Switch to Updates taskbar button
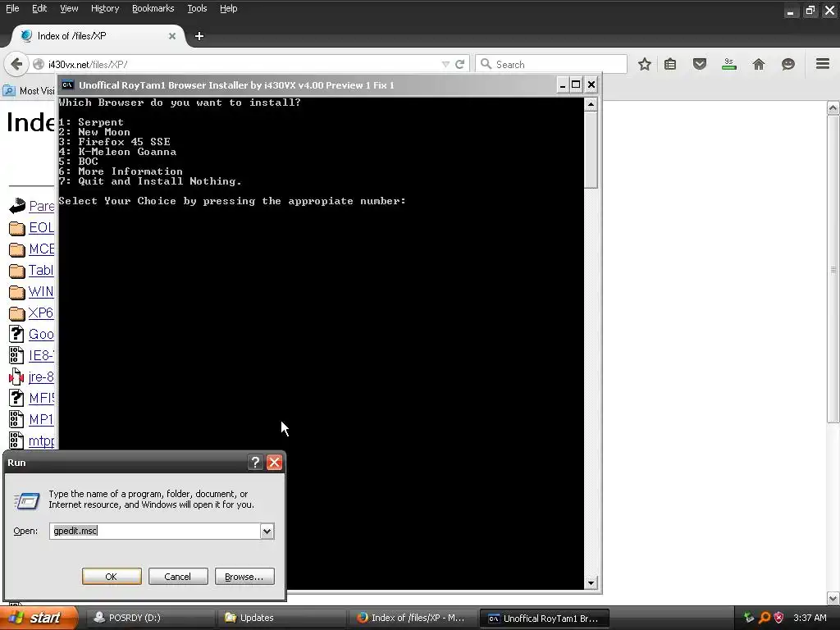Viewport: 840px width, 630px height. [x=281, y=618]
